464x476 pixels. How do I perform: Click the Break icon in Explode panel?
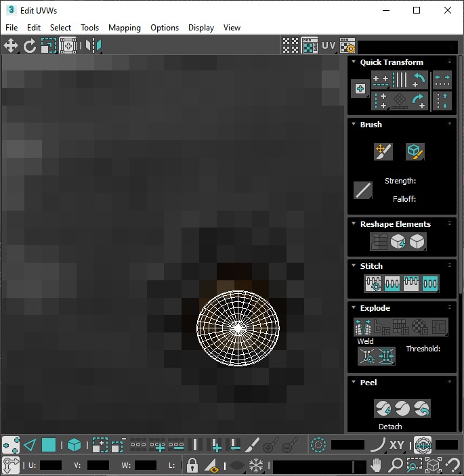tap(363, 327)
